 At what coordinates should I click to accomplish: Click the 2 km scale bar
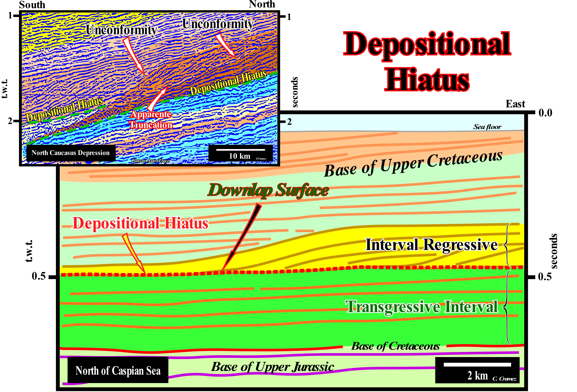point(477,365)
